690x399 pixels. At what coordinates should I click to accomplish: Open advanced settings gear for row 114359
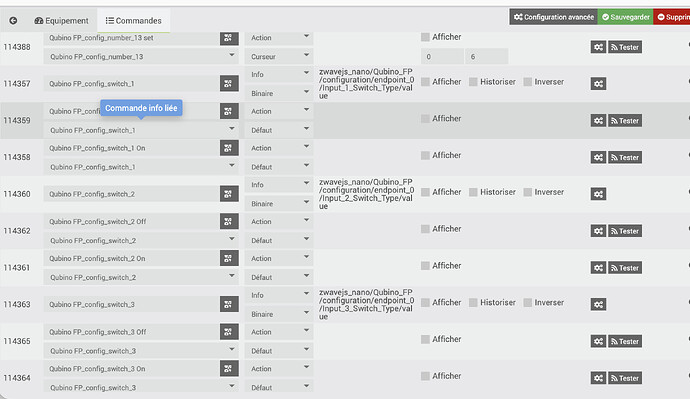(598, 121)
